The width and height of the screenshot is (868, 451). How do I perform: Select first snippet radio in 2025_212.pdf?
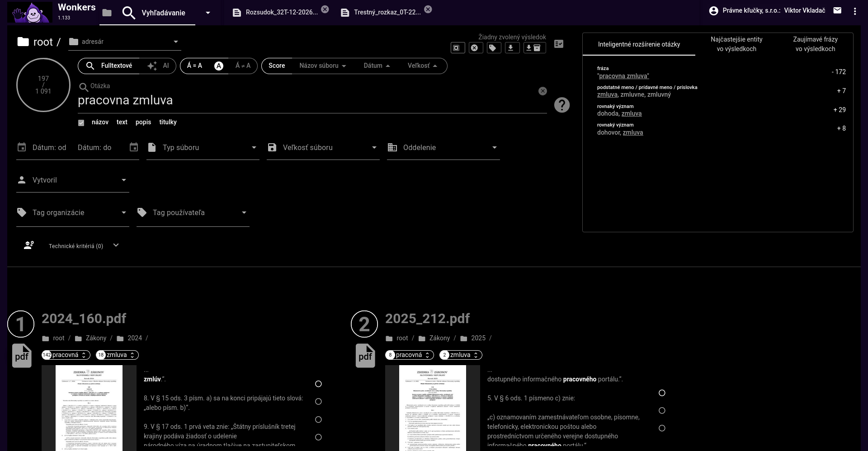(662, 393)
